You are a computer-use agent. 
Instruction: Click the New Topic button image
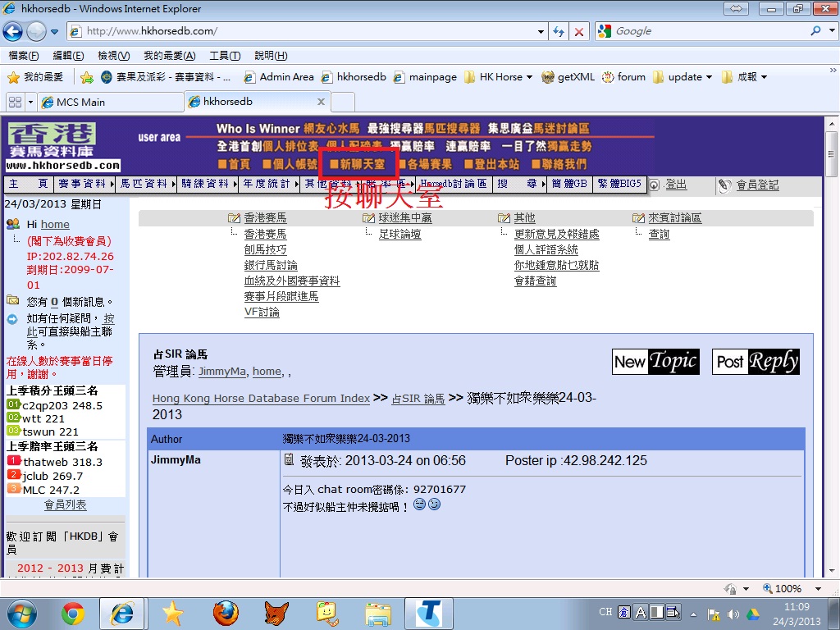click(x=655, y=362)
